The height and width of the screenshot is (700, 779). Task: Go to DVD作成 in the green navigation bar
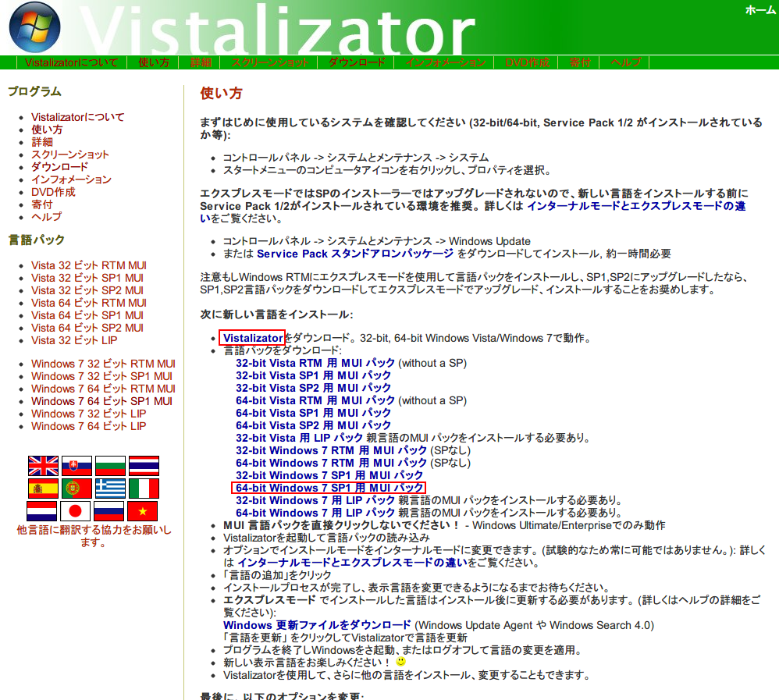(527, 62)
